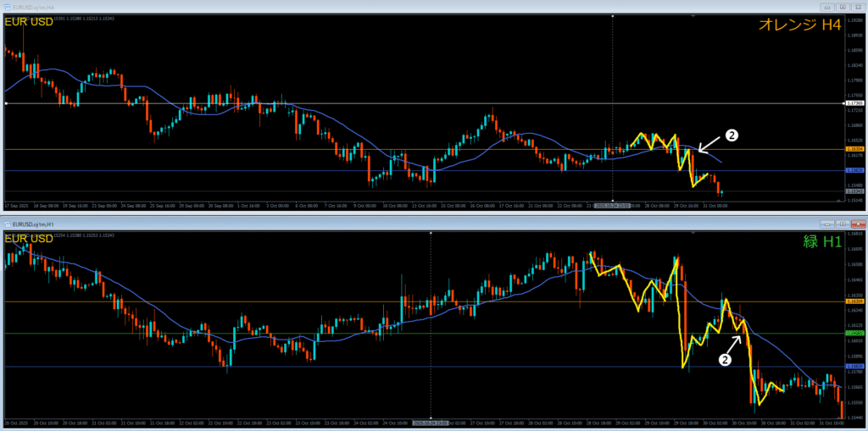868x431 pixels.
Task: Select the white arrow on H4 chart
Action: 709,144
